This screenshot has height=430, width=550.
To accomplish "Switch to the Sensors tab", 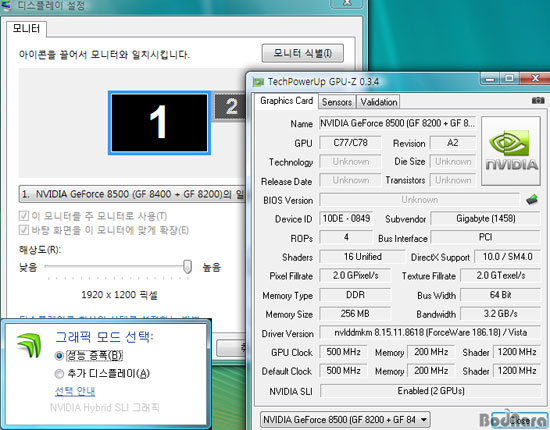I will 337,102.
